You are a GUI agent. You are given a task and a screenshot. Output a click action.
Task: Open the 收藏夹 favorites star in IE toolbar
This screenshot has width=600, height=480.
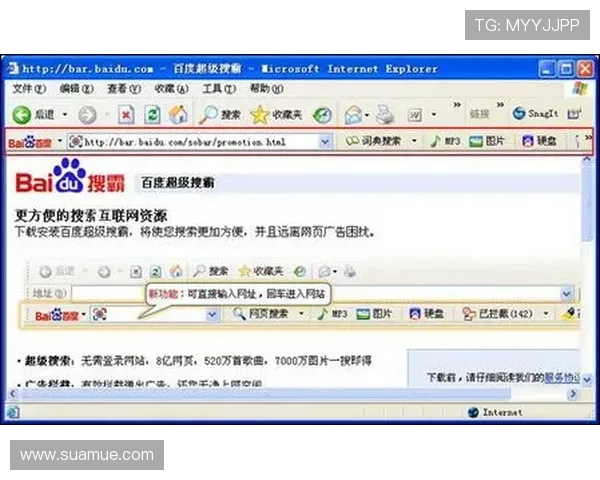[x=276, y=114]
